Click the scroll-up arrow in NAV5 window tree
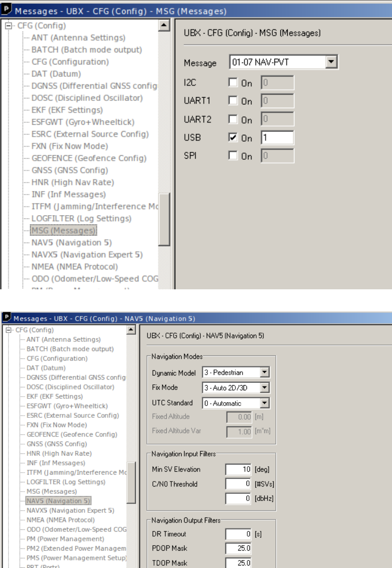Screen dimensions: 392x568 click(132, 330)
